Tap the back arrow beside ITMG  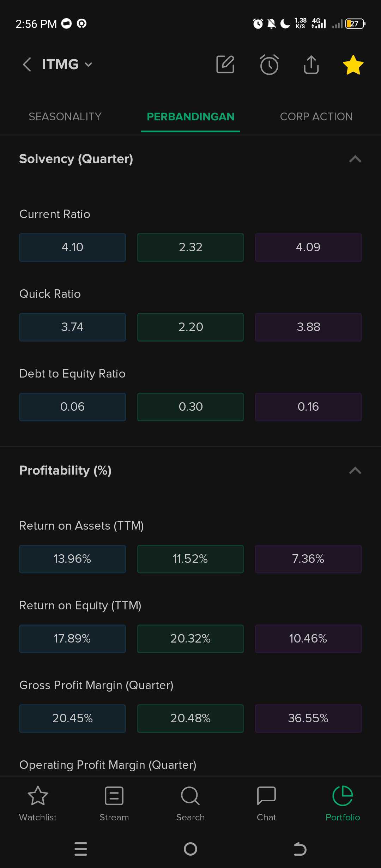(x=27, y=65)
